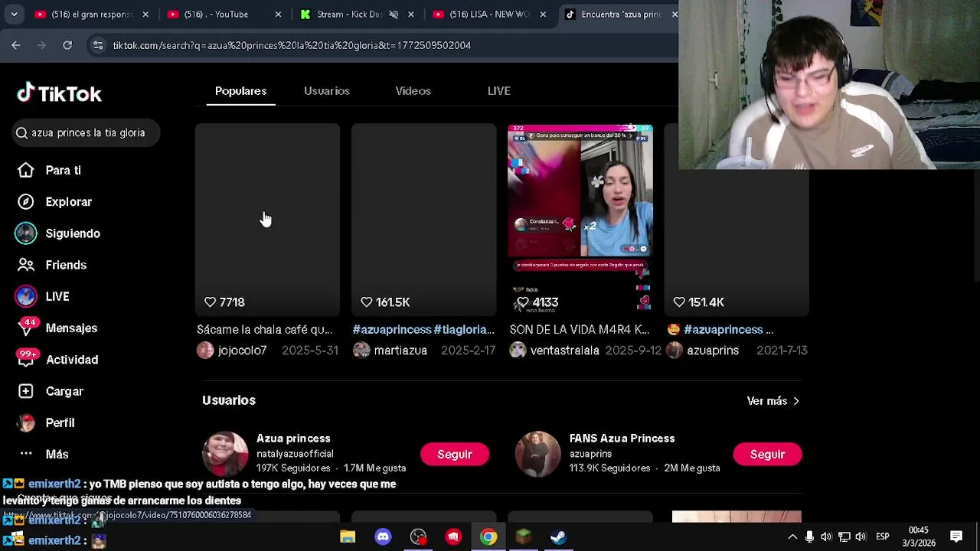Open Discord from the taskbar
This screenshot has width=980, height=551.
[383, 537]
